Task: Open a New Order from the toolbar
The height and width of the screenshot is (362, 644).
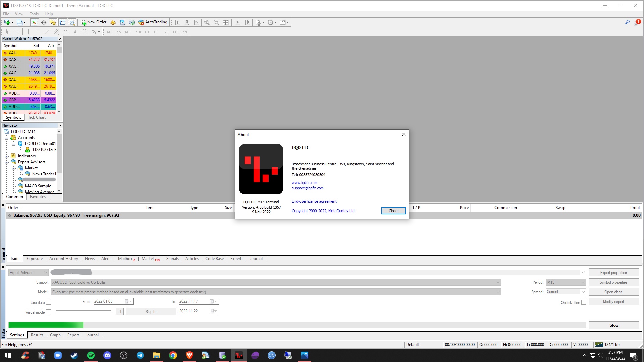Action: tap(94, 22)
